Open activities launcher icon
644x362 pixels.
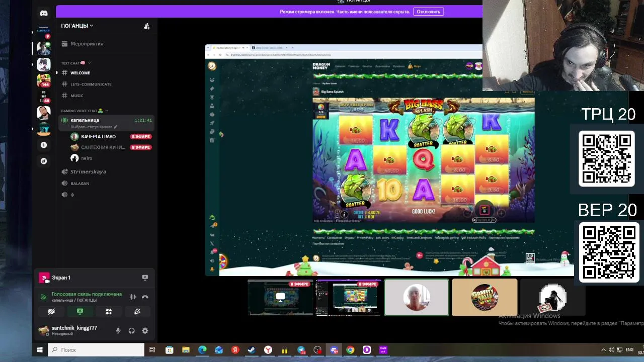109,312
